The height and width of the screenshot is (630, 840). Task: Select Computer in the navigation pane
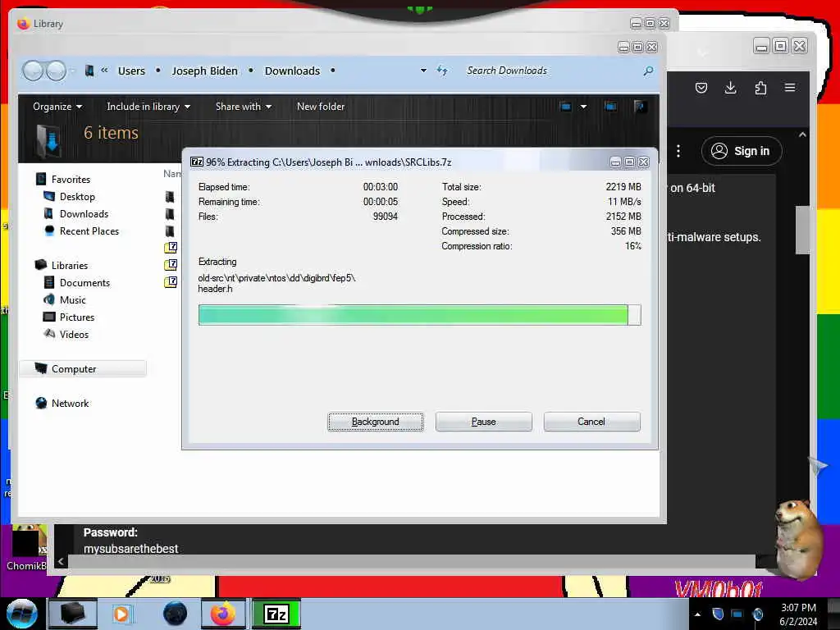pyautogui.click(x=83, y=368)
